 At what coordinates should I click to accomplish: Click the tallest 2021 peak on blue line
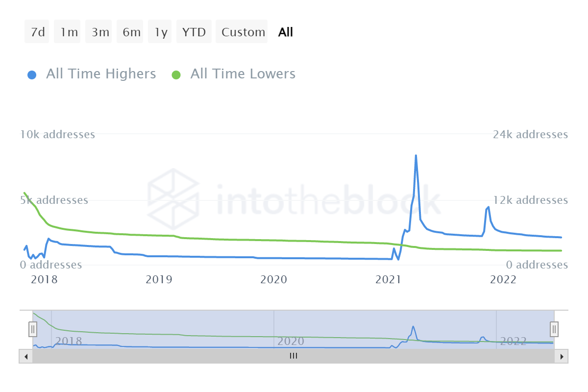point(416,156)
